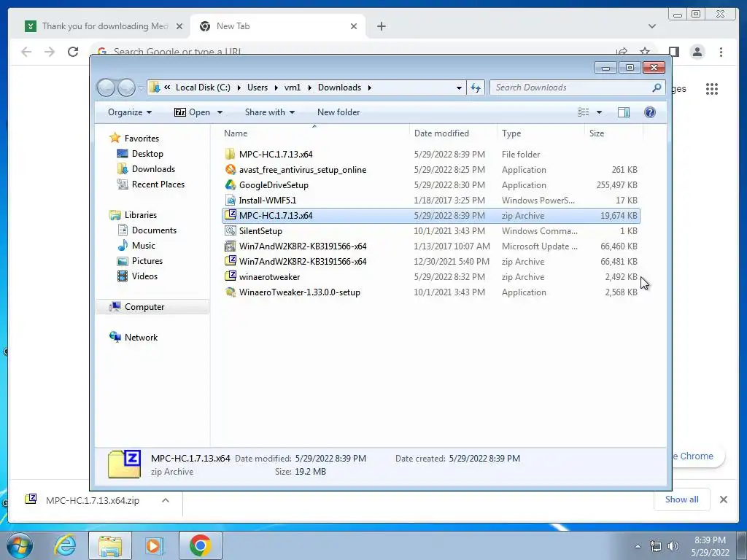Image resolution: width=747 pixels, height=560 pixels.
Task: Click the volume icon in system tray
Action: [x=673, y=546]
